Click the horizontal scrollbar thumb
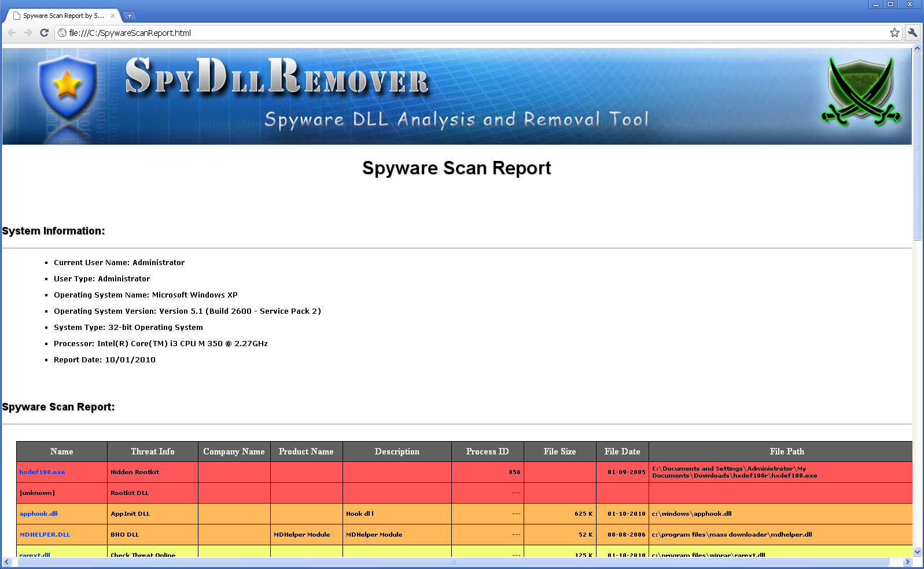Viewport: 924px width, 569px height. 453,562
